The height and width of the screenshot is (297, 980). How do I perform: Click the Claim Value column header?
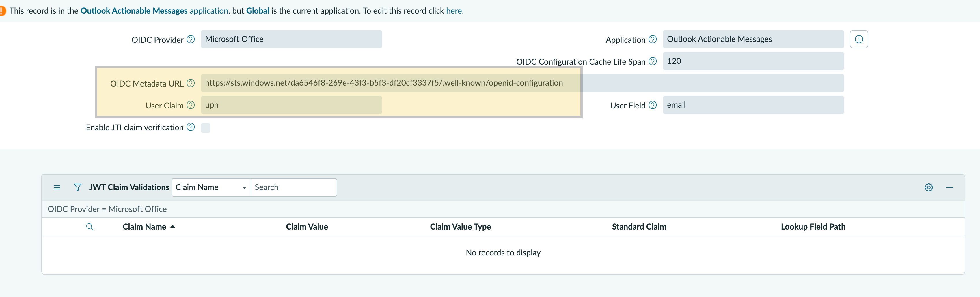[x=307, y=227]
